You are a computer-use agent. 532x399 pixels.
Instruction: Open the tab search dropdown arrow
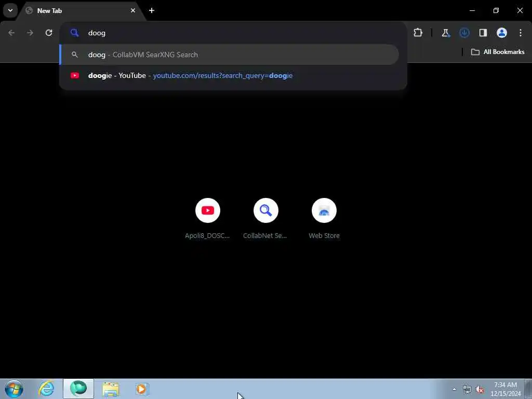10,10
